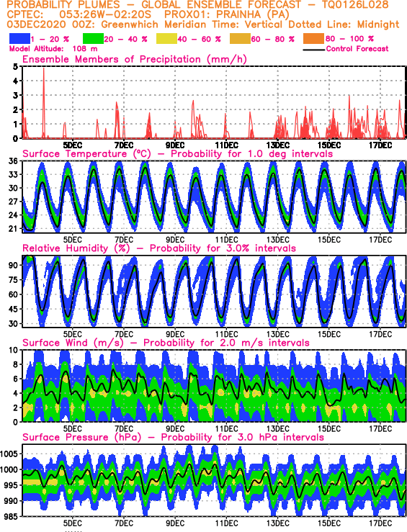Click the 11DEC label under the pressure chart
Screen dimensions: 407x532
coord(226,523)
